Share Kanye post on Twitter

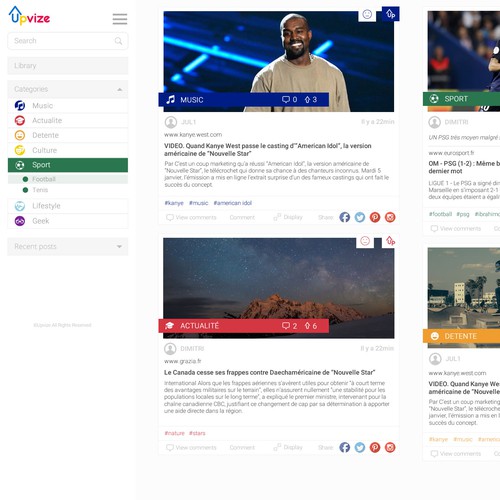(360, 217)
